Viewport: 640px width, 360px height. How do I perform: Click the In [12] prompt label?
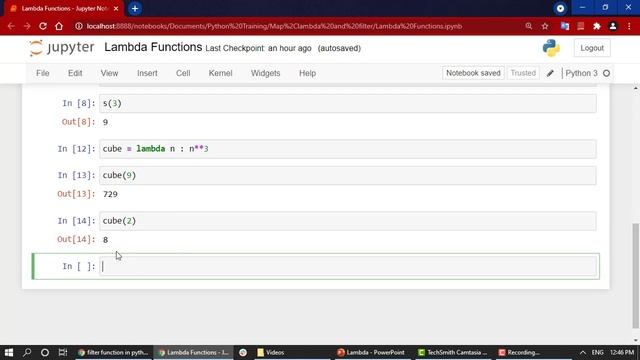pos(76,149)
